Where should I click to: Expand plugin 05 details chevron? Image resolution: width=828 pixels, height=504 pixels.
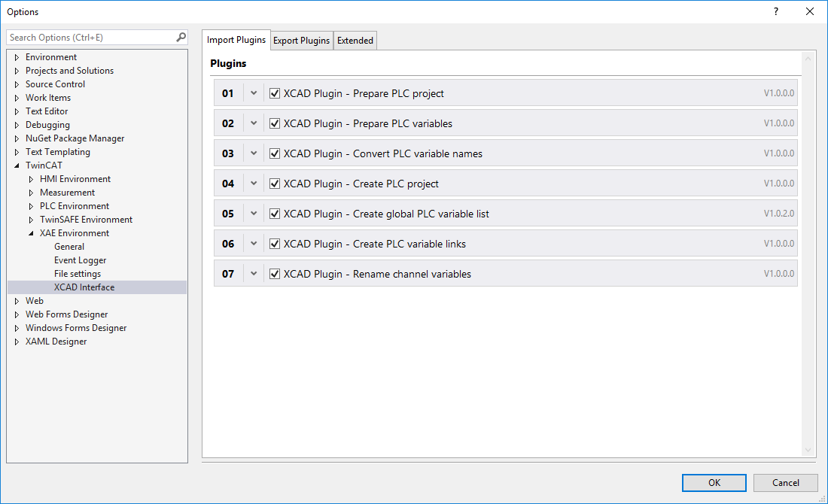254,214
